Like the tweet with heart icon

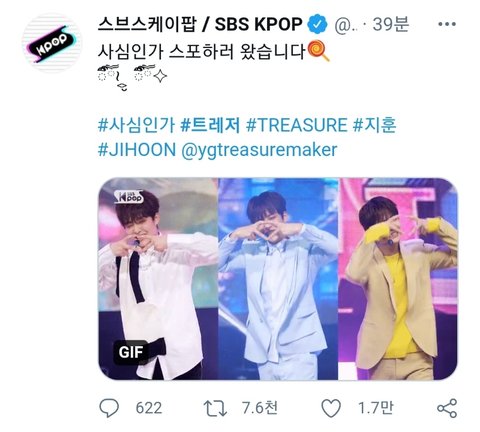[331, 408]
